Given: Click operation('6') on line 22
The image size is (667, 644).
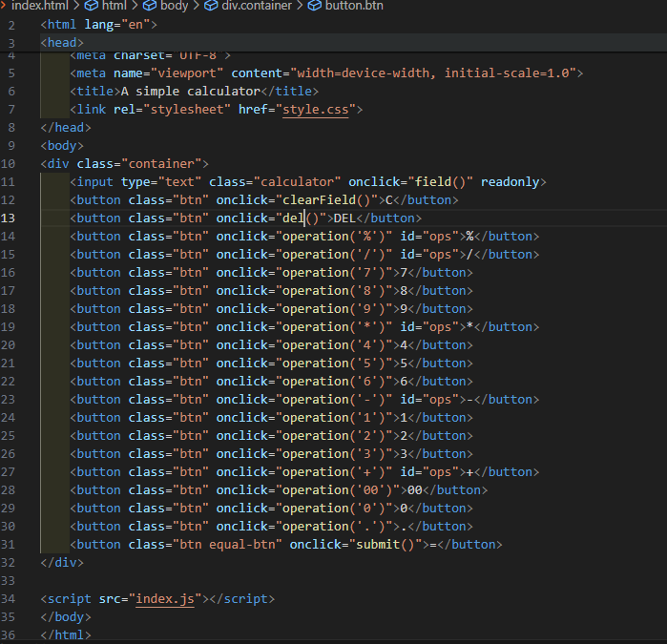Looking at the screenshot, I should [x=334, y=382].
